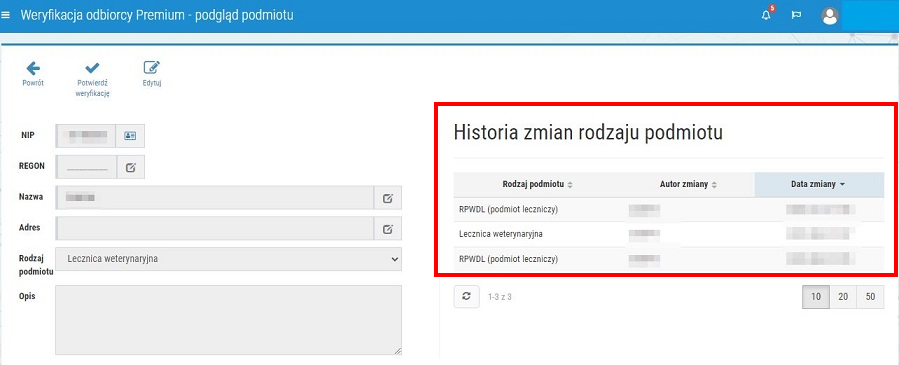This screenshot has width=899, height=365.
Task: Click the ID card icon beside NIP
Action: pyautogui.click(x=130, y=136)
